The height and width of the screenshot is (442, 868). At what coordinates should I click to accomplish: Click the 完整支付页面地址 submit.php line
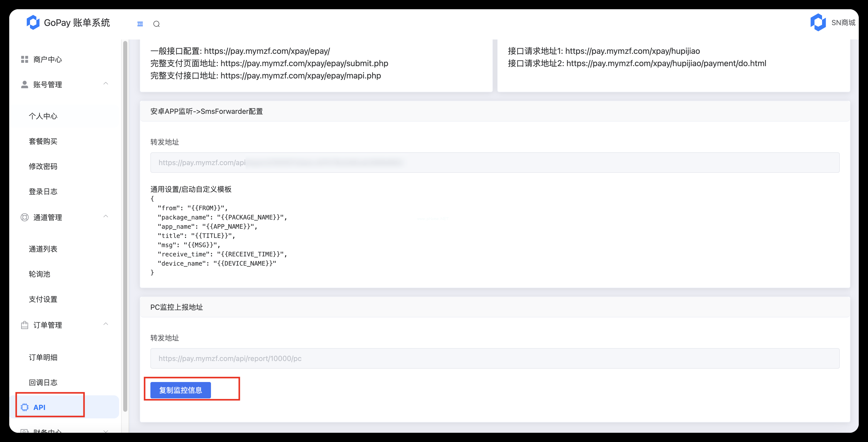point(269,63)
